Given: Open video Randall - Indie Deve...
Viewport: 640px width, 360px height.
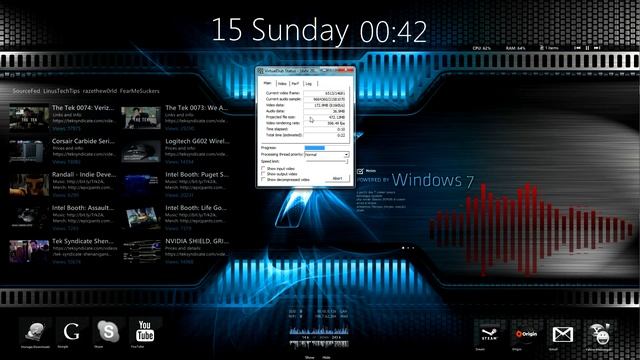Looking at the screenshot, I should [84, 175].
